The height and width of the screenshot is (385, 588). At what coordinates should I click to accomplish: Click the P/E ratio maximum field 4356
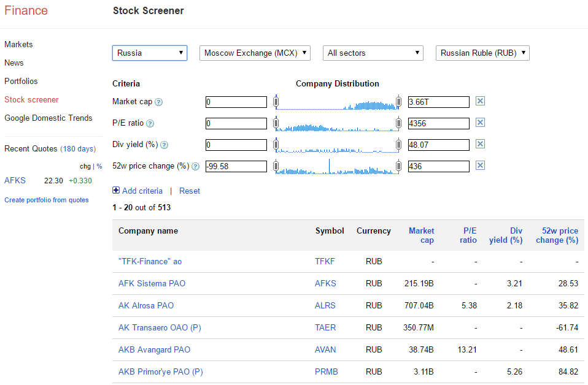(x=439, y=123)
